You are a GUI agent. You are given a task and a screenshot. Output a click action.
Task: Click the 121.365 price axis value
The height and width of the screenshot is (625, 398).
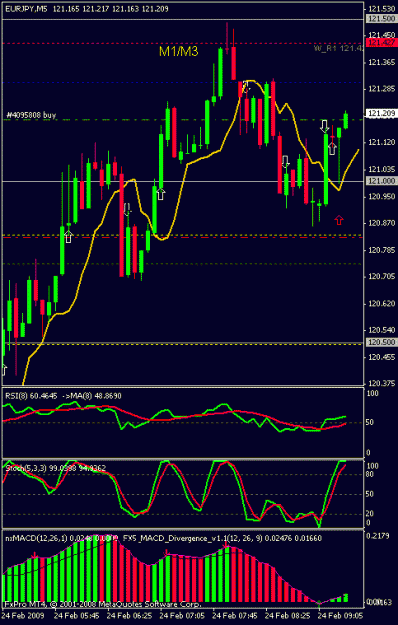click(381, 62)
